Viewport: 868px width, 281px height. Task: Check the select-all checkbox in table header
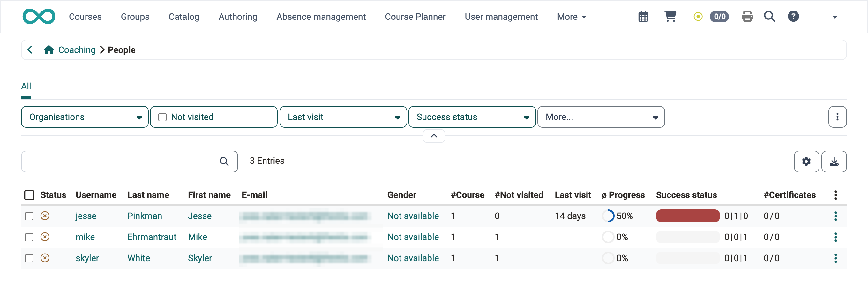(x=29, y=195)
